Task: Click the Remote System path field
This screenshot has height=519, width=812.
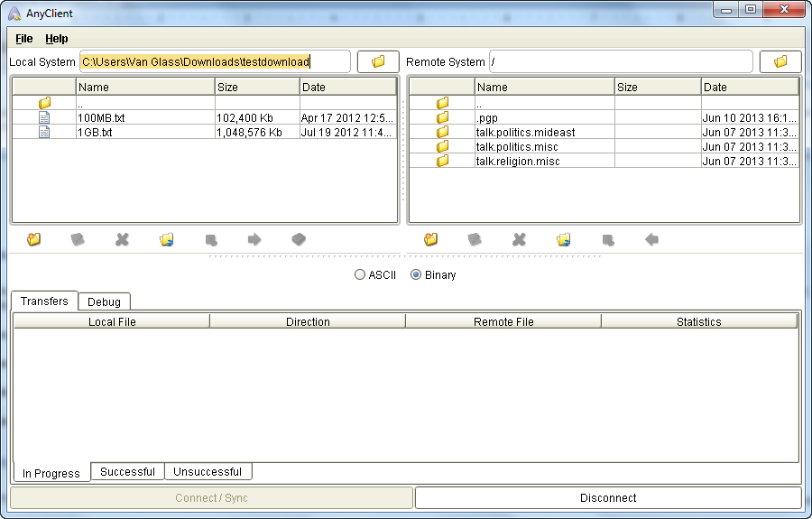Action: tap(620, 61)
